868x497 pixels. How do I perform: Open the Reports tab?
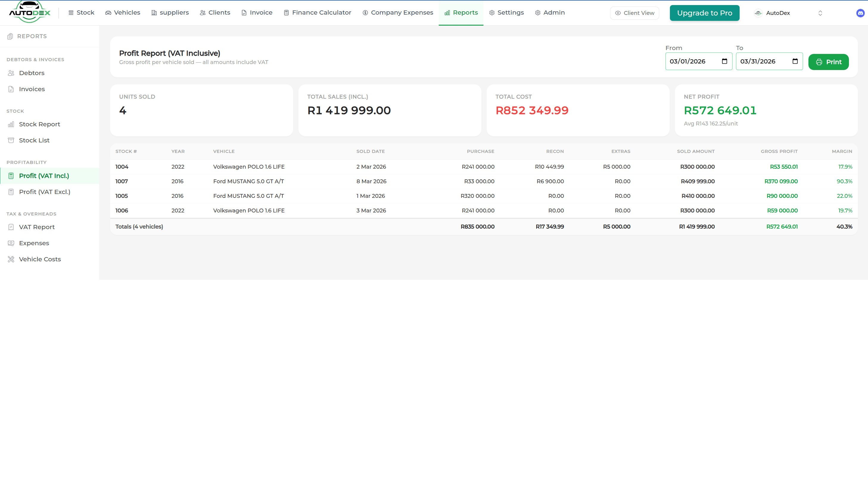pyautogui.click(x=461, y=12)
